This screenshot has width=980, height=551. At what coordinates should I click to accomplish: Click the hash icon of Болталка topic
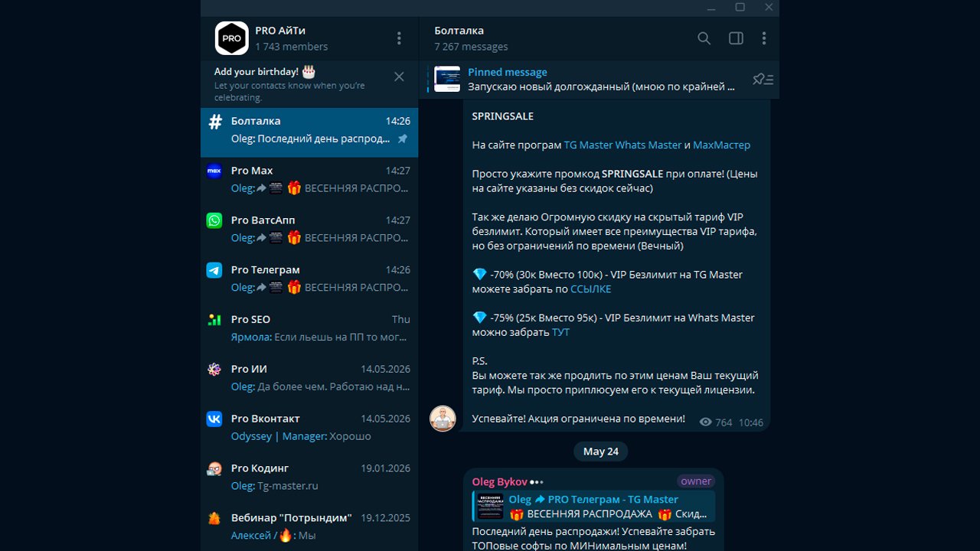pyautogui.click(x=215, y=122)
